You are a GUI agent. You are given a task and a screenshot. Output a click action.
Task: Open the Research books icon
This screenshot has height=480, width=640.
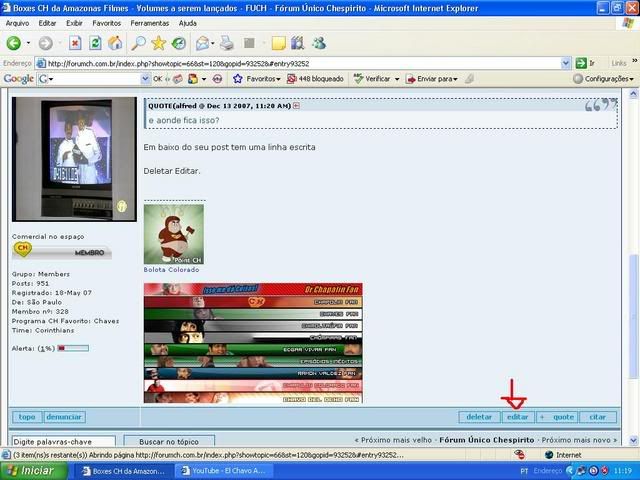[298, 43]
